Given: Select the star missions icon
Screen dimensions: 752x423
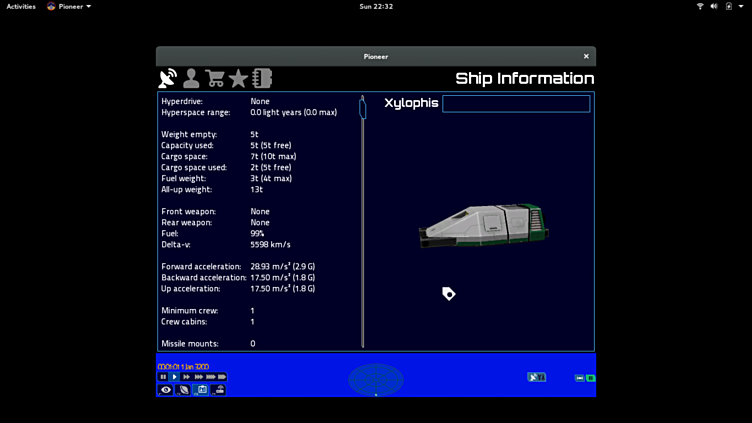Looking at the screenshot, I should pyautogui.click(x=238, y=78).
